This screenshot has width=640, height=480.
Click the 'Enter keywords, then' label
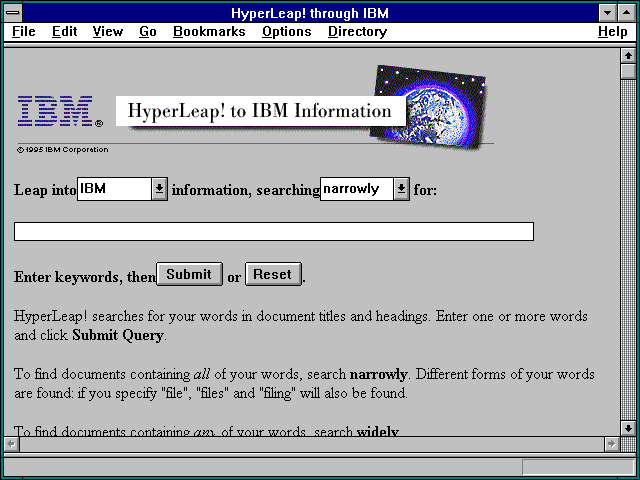click(85, 277)
